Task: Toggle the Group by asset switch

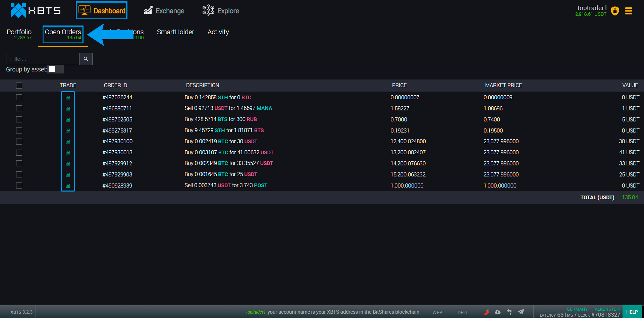Action: tap(56, 69)
